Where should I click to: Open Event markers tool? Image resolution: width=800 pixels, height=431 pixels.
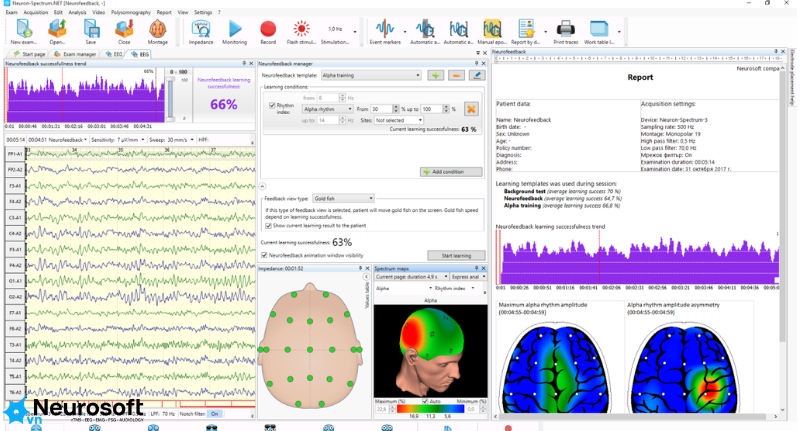coord(385,32)
